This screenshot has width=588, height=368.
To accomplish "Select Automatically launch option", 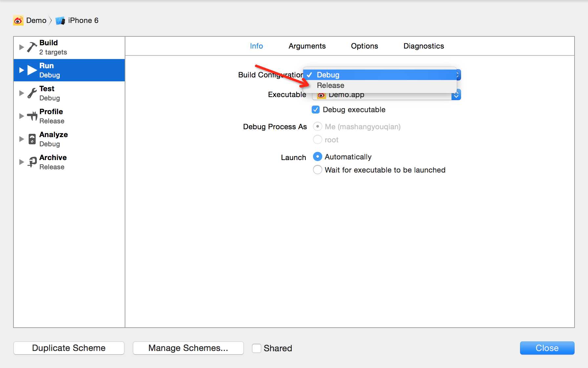I will click(x=318, y=157).
